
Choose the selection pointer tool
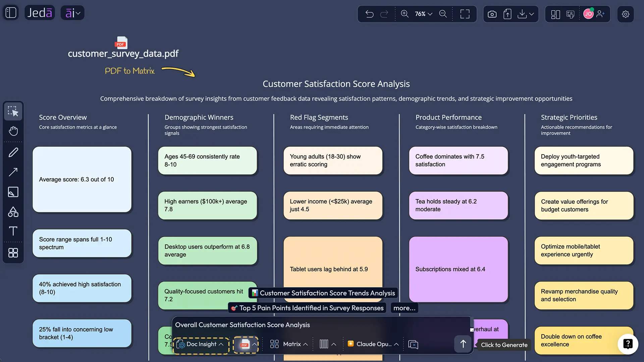click(13, 111)
